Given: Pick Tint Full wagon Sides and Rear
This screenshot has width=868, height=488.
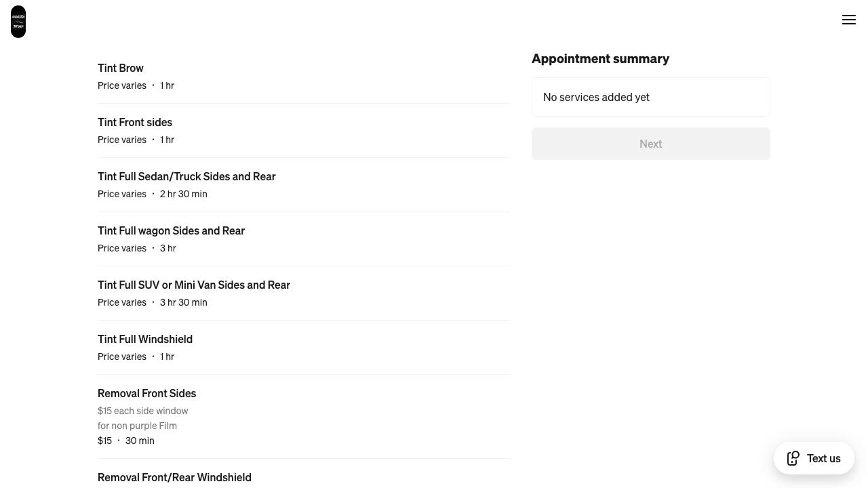Looking at the screenshot, I should (171, 230).
